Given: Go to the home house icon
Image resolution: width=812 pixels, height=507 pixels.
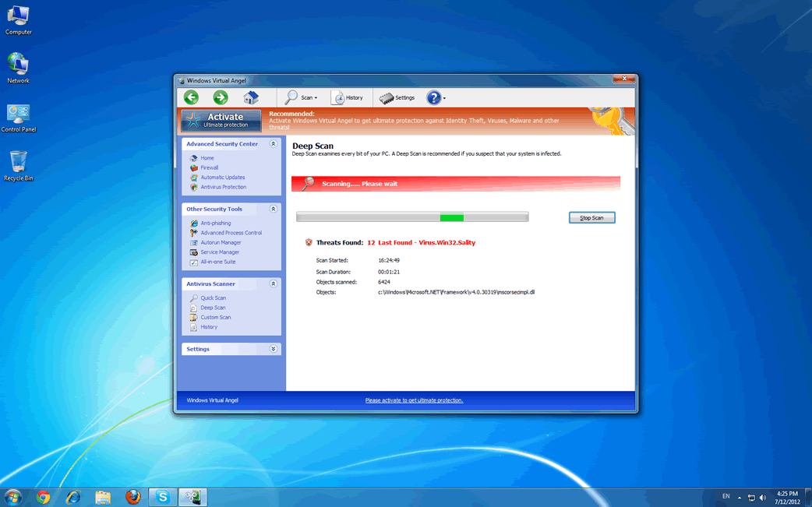Looking at the screenshot, I should pos(251,97).
